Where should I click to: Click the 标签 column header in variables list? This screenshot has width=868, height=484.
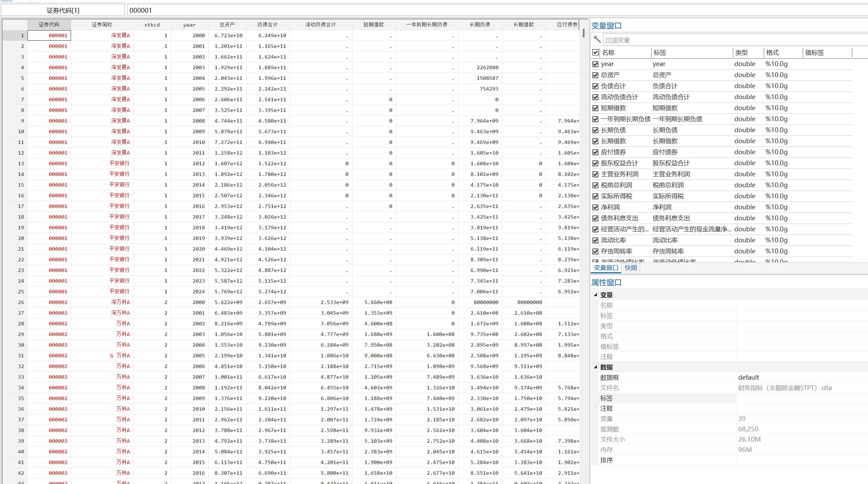click(660, 53)
